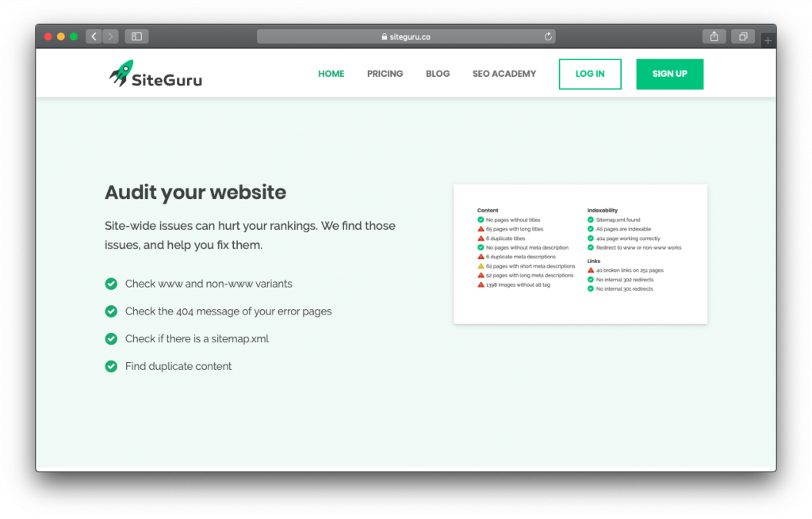
Task: Click the green SIGN UP button
Action: coord(669,74)
